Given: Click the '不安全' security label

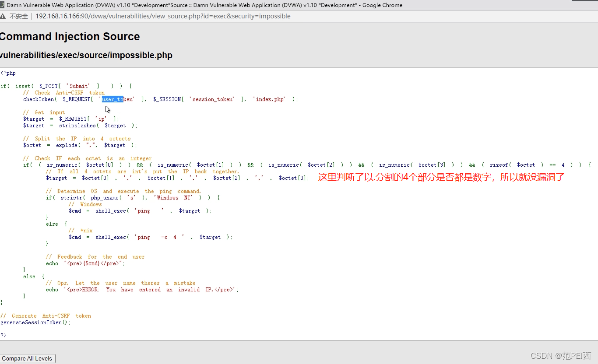Looking at the screenshot, I should (x=19, y=16).
